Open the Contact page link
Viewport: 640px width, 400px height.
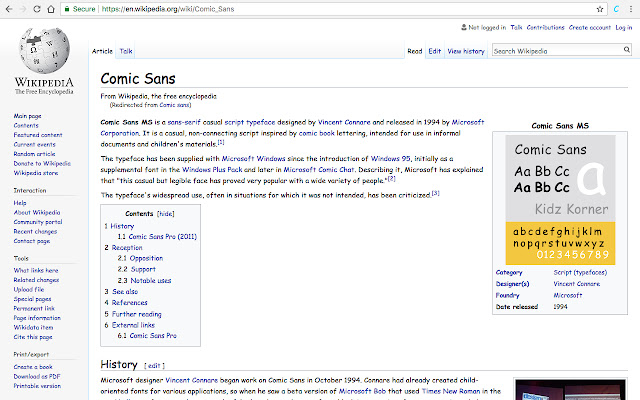click(x=31, y=241)
